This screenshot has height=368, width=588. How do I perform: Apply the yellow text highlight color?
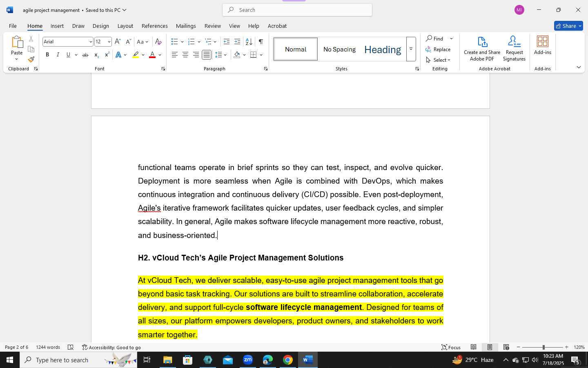pyautogui.click(x=136, y=55)
